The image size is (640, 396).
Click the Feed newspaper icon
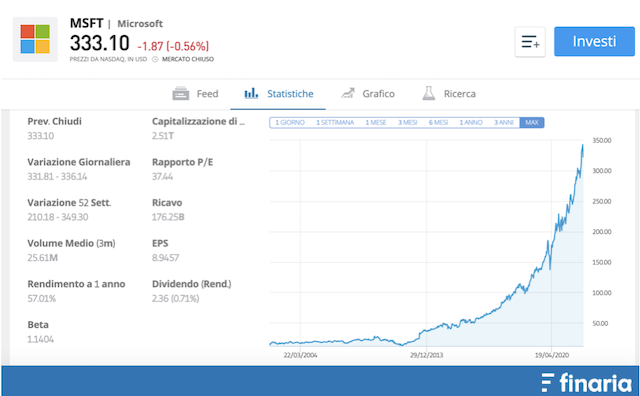pyautogui.click(x=180, y=93)
